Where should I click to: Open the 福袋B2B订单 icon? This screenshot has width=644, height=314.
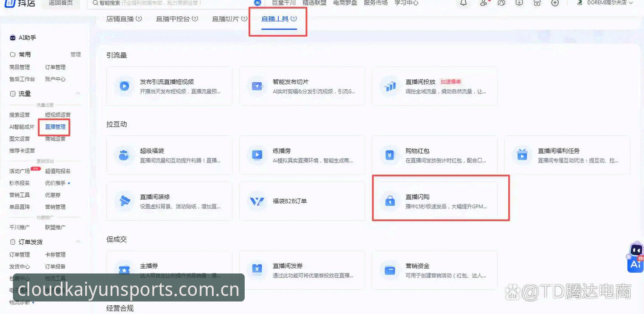pos(257,201)
